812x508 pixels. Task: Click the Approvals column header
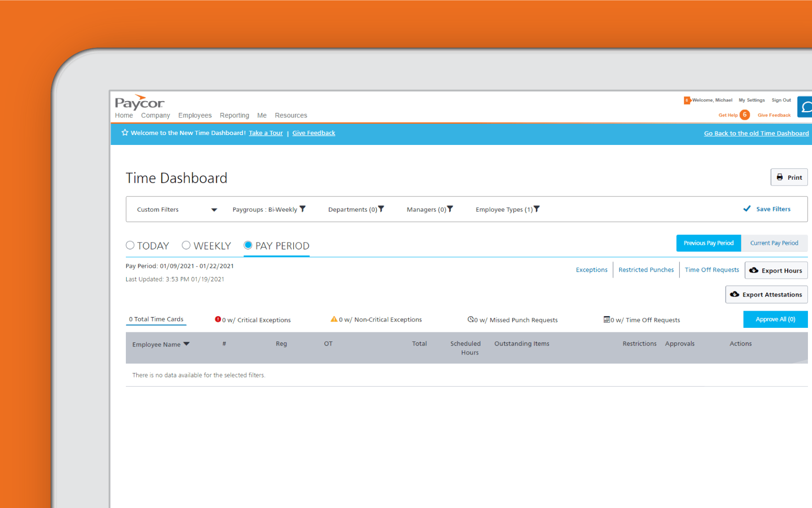pyautogui.click(x=679, y=344)
